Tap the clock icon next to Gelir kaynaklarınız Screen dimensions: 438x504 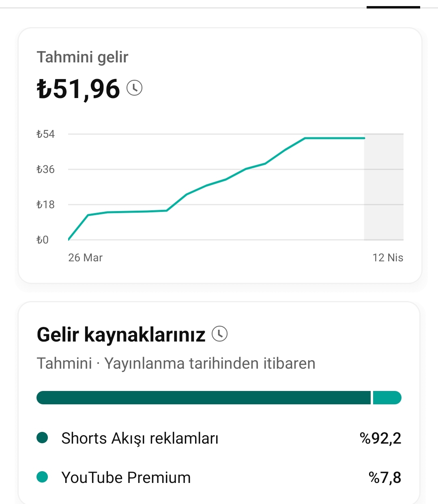click(220, 334)
